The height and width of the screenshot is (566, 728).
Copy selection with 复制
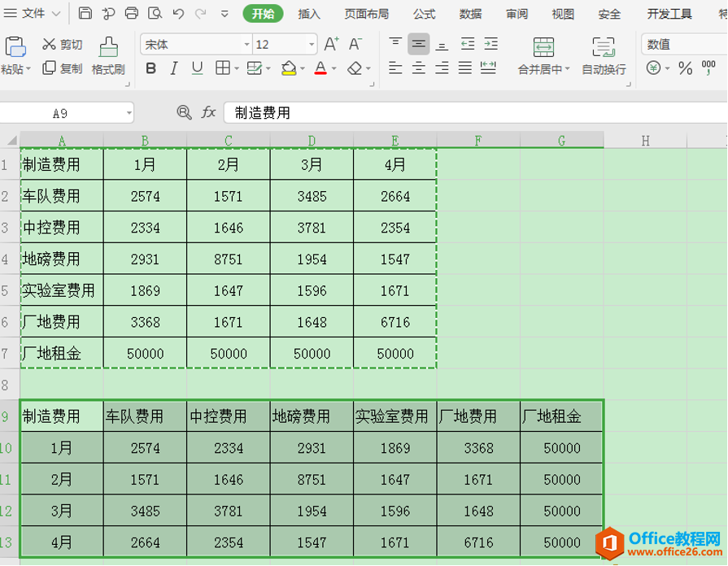pos(62,68)
